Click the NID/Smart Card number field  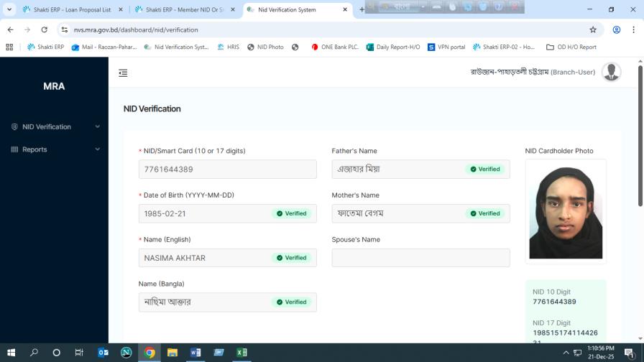[x=227, y=170]
